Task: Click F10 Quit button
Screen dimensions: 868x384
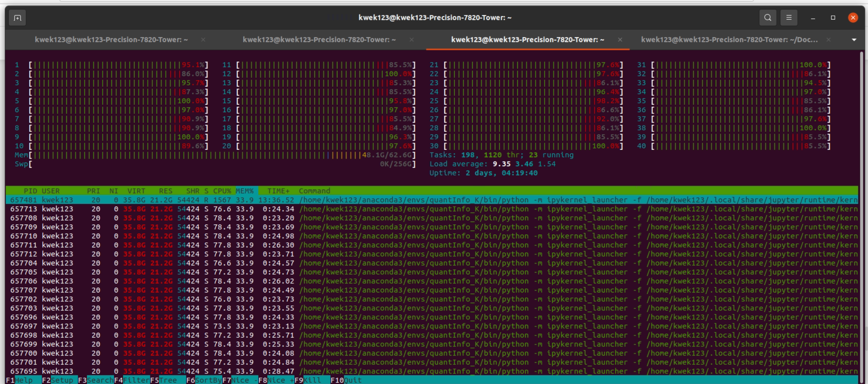Action: (346, 380)
